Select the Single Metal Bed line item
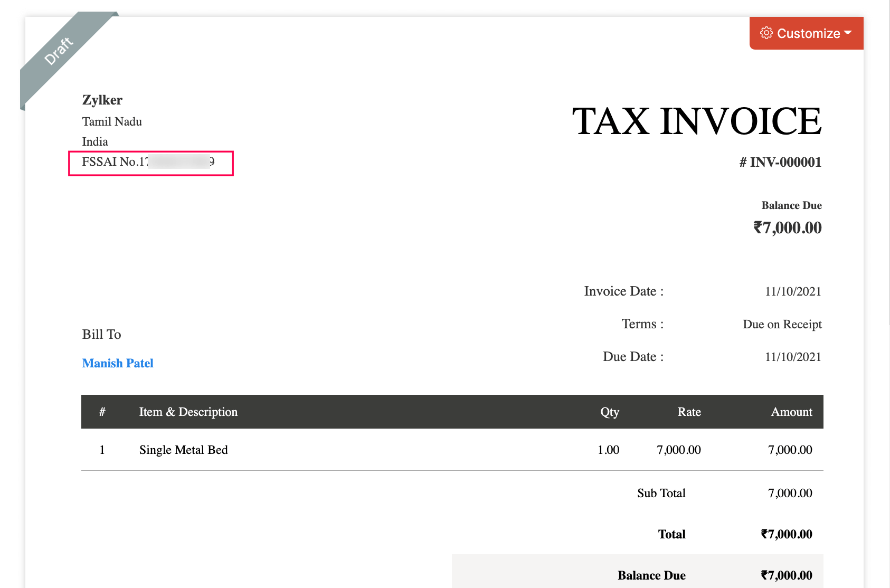The image size is (890, 588). (183, 450)
